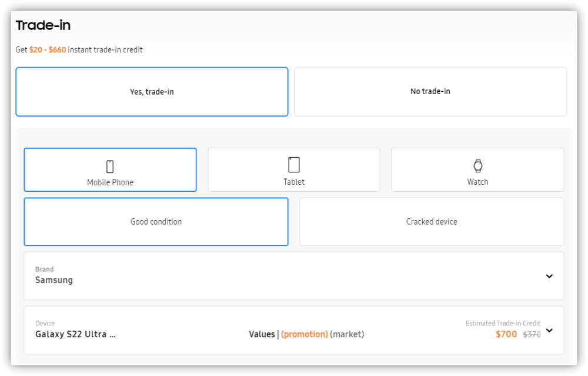Select the "Yes, trade-in" option
Screen dimensions: 588x376
[152, 92]
